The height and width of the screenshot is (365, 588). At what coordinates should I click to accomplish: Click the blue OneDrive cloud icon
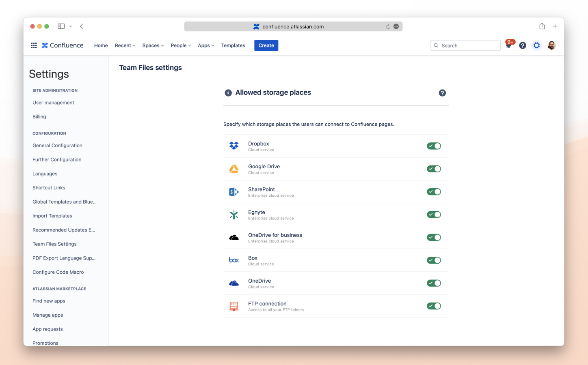click(x=234, y=283)
